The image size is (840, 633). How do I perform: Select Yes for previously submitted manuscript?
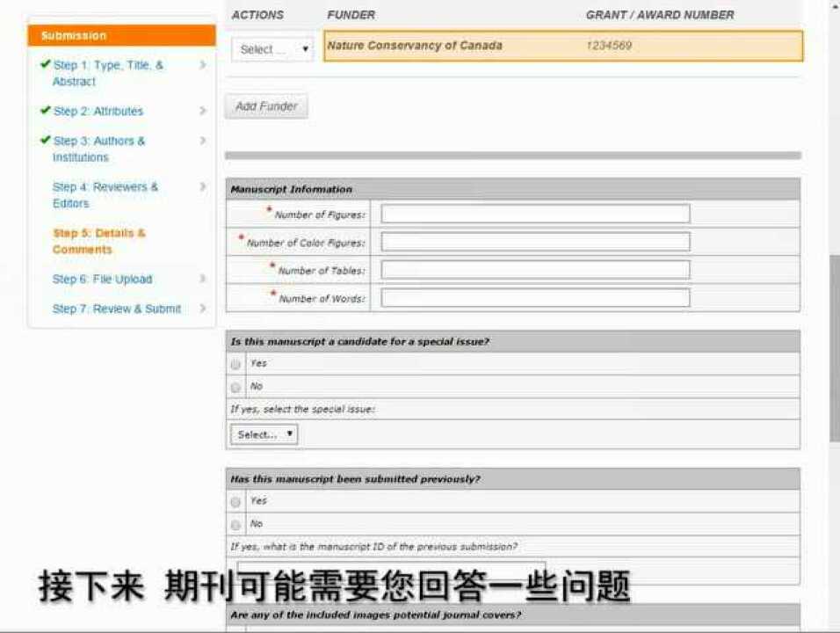(235, 501)
